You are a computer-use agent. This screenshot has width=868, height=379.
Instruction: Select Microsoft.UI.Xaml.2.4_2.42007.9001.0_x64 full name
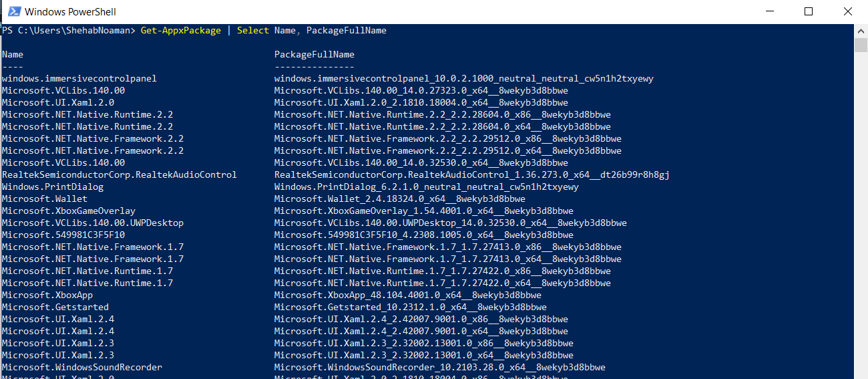[x=421, y=332]
